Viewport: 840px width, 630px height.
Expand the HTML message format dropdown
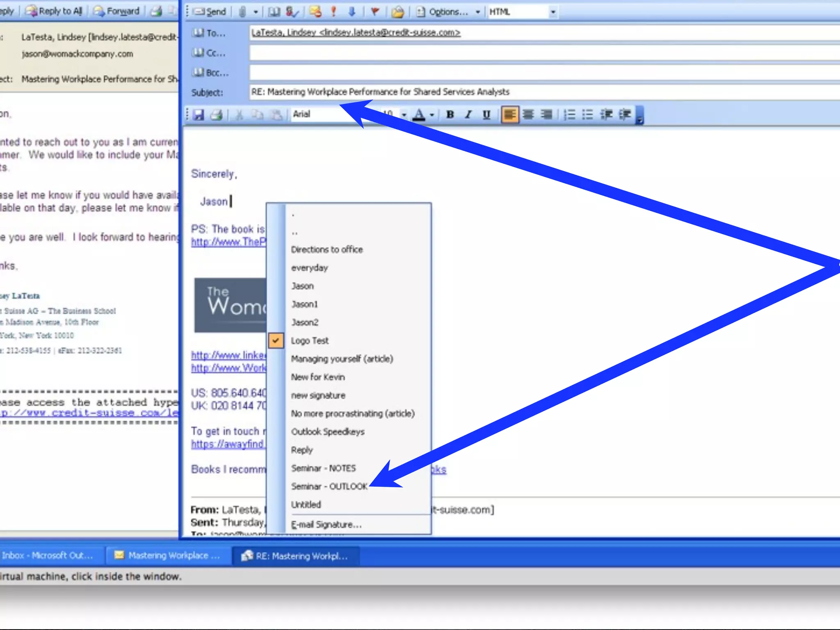click(x=553, y=12)
